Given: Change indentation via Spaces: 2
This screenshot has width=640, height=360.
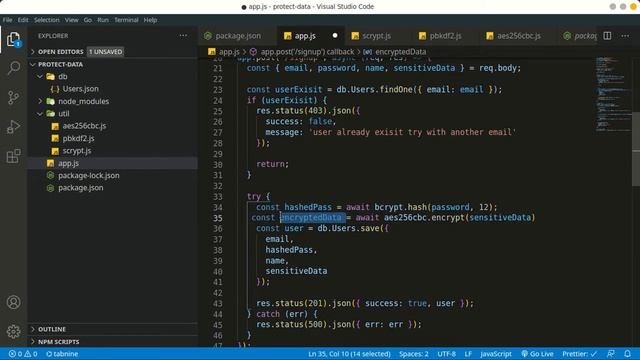Looking at the screenshot, I should click(413, 354).
